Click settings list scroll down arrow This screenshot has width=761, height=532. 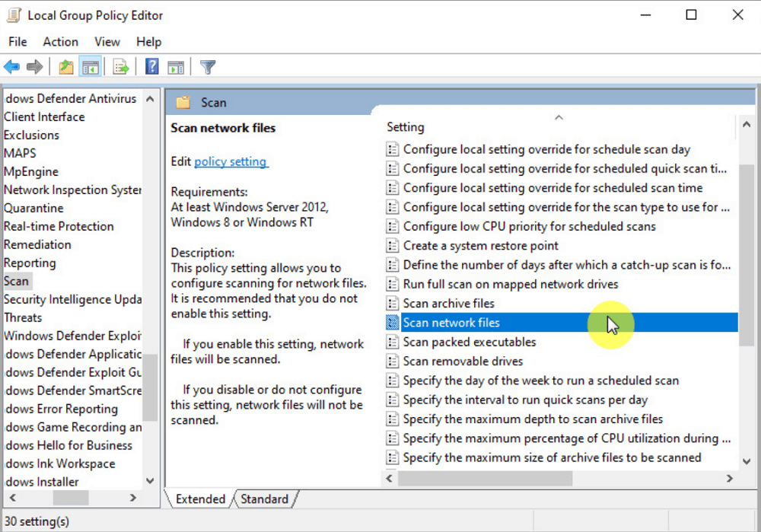click(747, 461)
